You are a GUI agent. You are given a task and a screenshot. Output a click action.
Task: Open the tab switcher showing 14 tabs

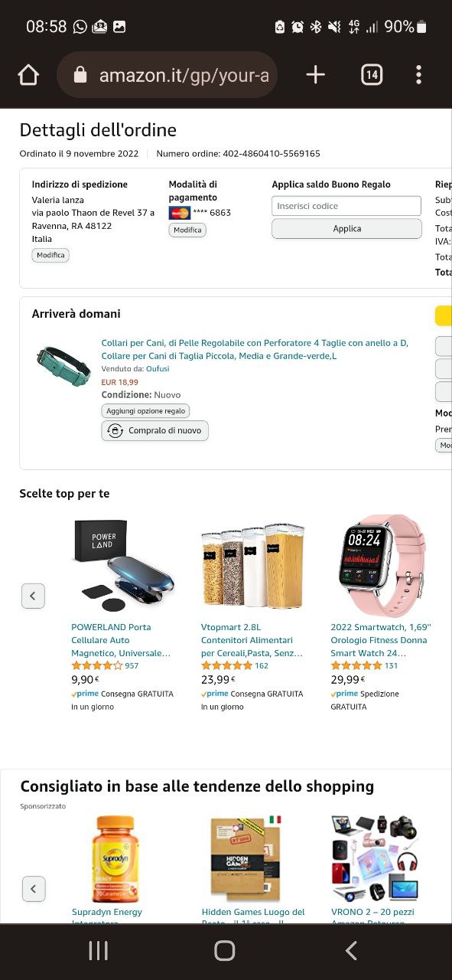(371, 74)
